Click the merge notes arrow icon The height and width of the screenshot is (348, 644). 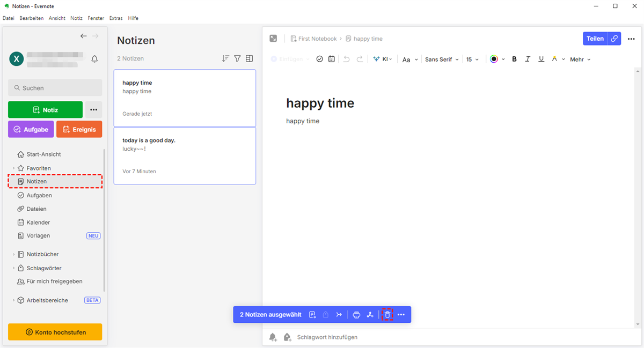(x=339, y=315)
